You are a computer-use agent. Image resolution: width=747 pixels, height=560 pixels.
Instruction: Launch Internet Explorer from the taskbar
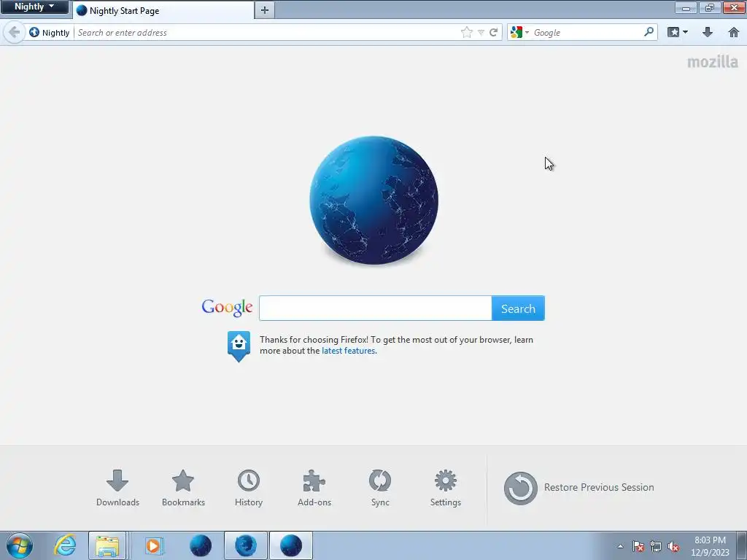64,545
